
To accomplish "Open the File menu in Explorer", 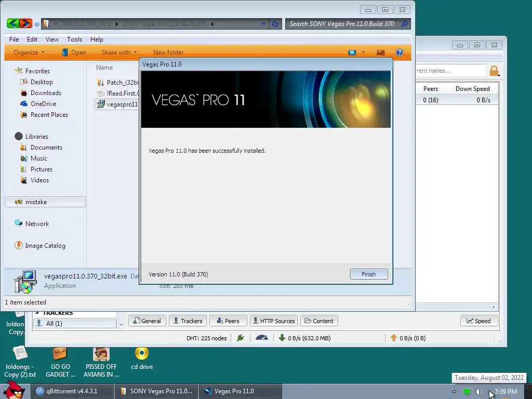I will [14, 39].
